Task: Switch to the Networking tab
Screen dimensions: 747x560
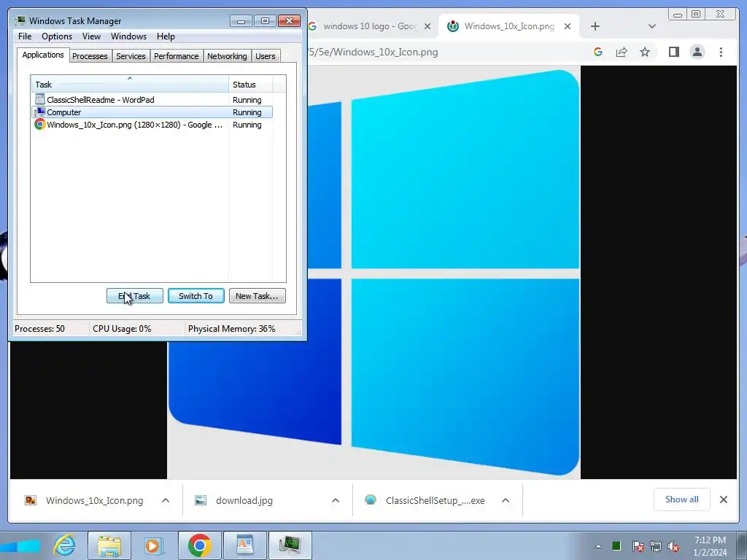Action: coord(227,56)
